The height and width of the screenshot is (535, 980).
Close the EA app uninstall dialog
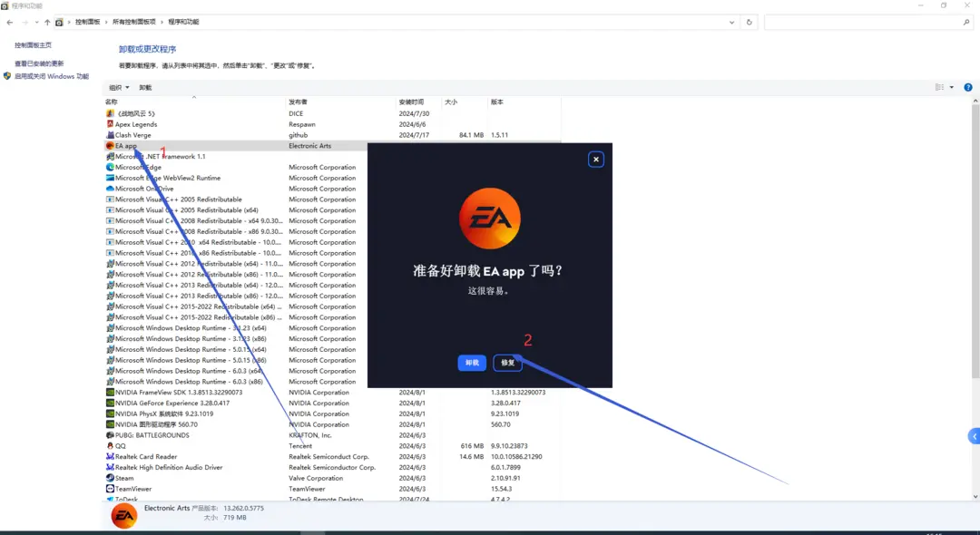[x=595, y=160]
